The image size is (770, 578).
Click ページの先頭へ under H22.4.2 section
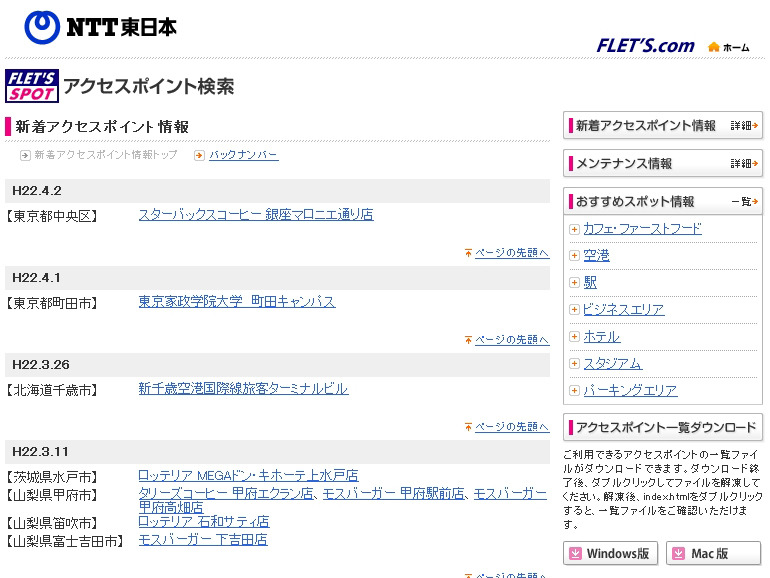(512, 252)
